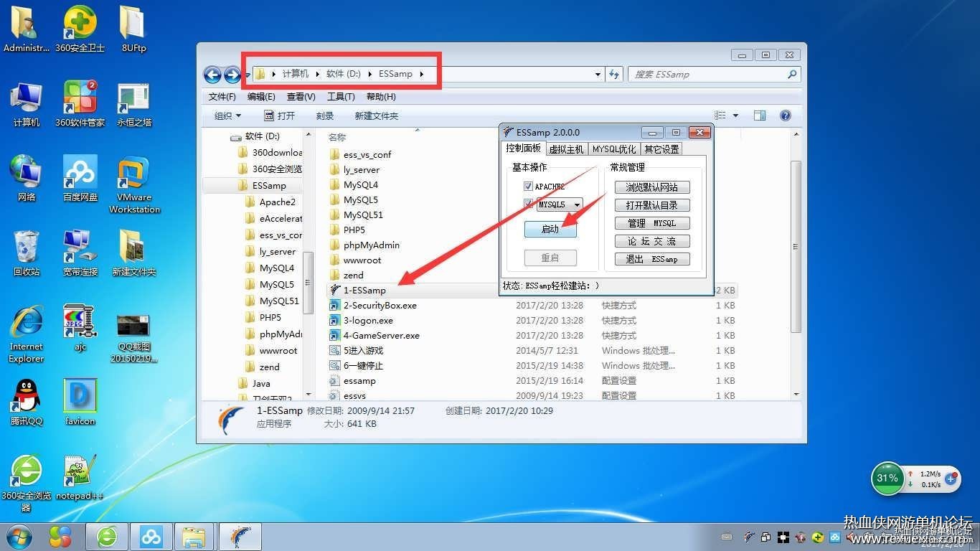
Task: Toggle the Explorer preview pane icon
Action: tap(760, 116)
